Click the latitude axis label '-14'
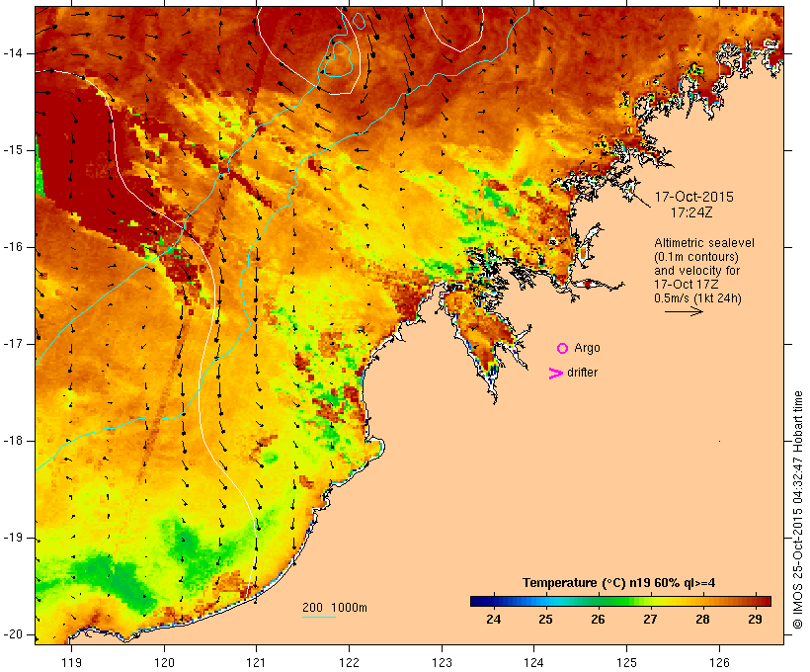810x672 pixels. pyautogui.click(x=13, y=53)
